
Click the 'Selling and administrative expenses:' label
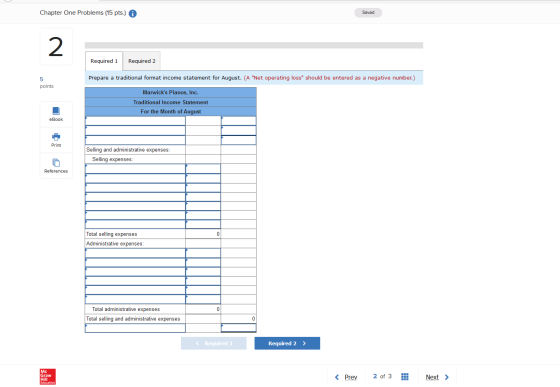128,150
